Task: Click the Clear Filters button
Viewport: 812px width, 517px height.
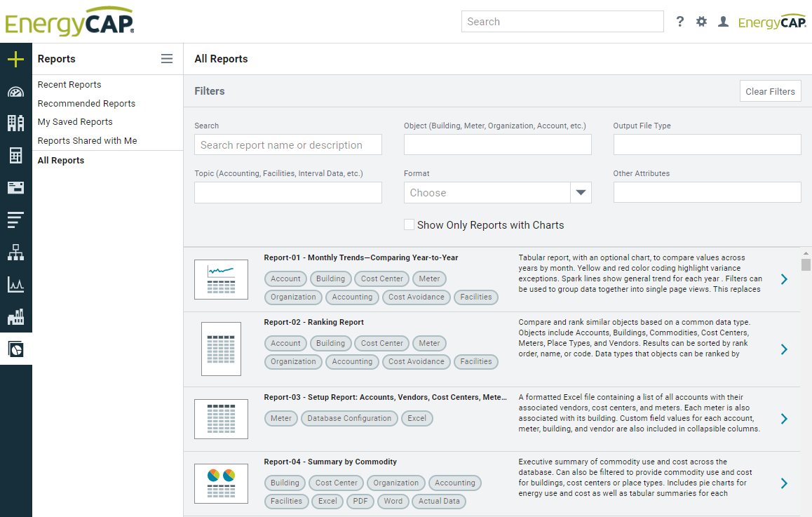Action: pos(770,90)
